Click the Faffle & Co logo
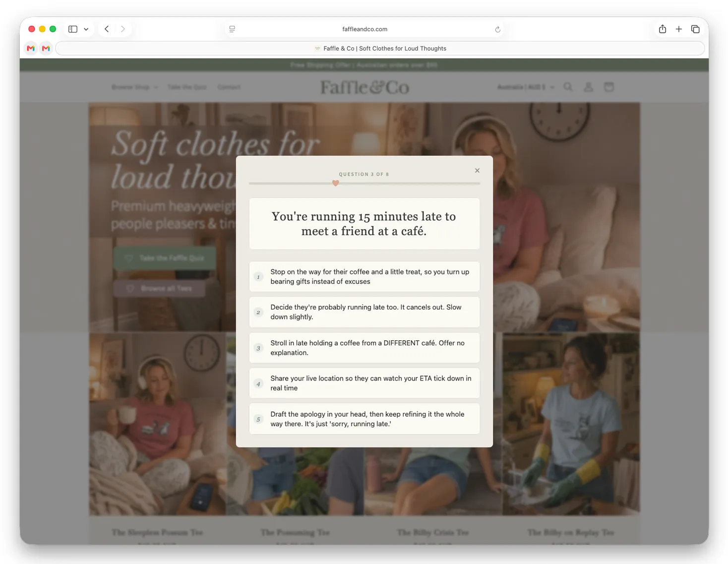The image size is (728, 564). pyautogui.click(x=364, y=87)
